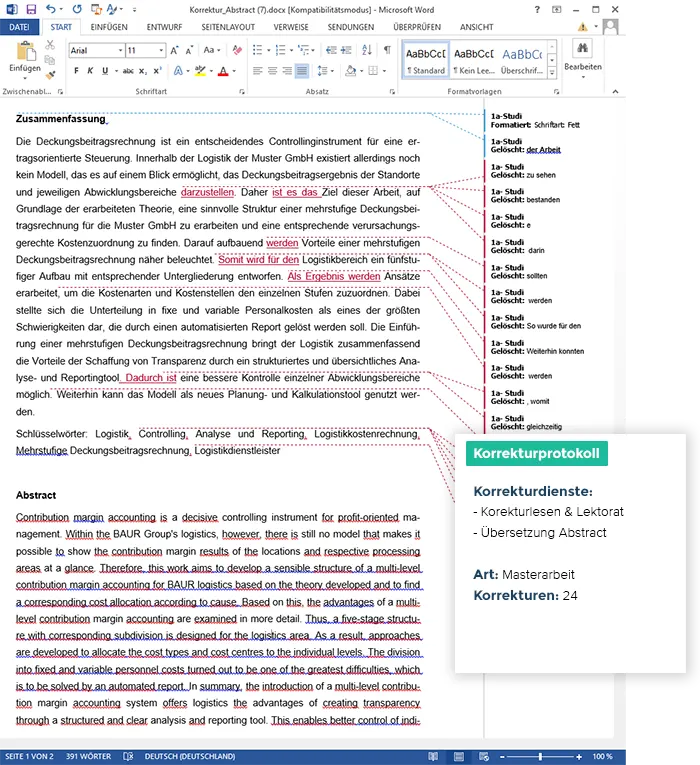Expand the Formatvorlagen styles gallery
700x765 pixels.
(x=552, y=73)
